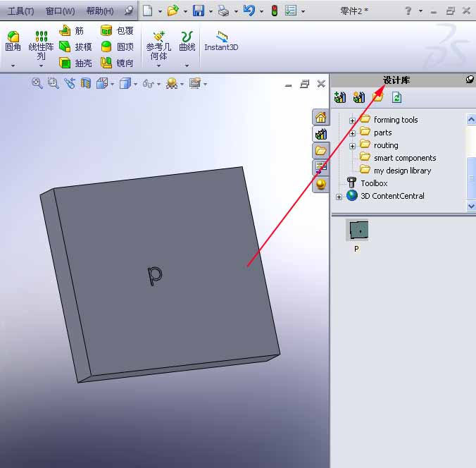Open the 帮助(H) menu
Viewport: 476px width, 468px height.
[x=100, y=11]
